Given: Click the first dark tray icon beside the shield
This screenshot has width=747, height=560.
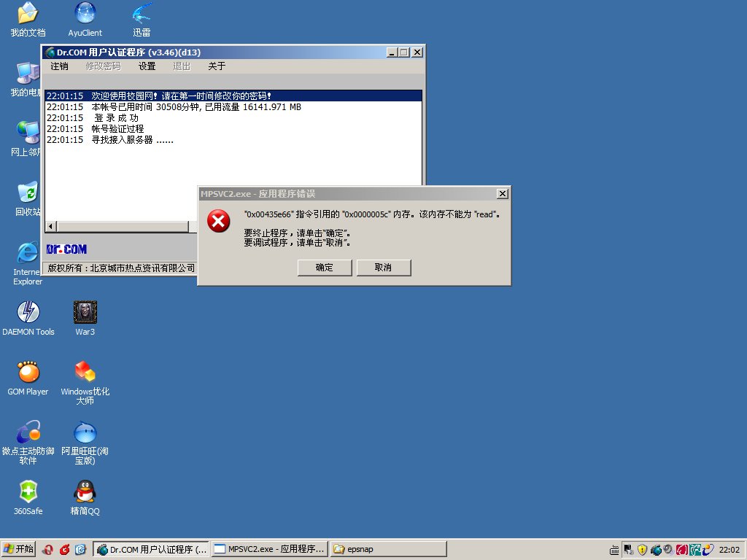Looking at the screenshot, I should pos(629,550).
